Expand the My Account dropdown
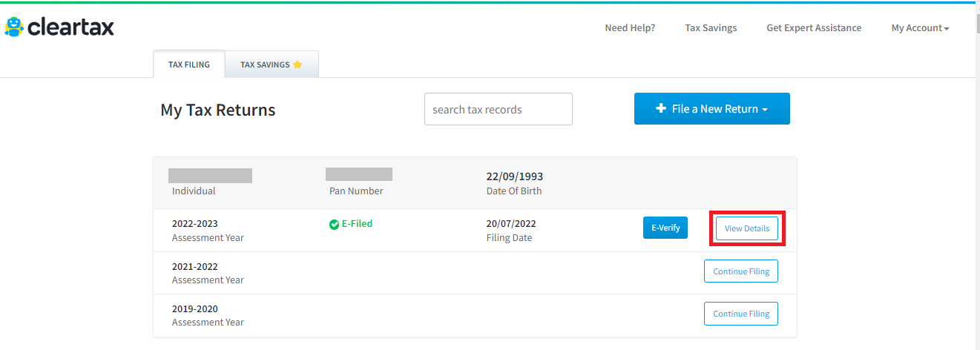The image size is (980, 350). (920, 28)
